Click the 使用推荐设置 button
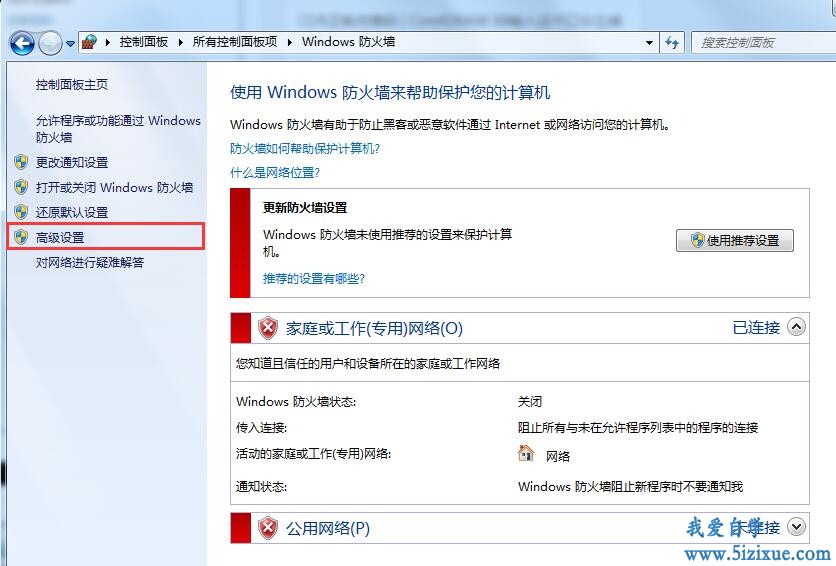Screen dimensions: 836x566 pos(735,240)
